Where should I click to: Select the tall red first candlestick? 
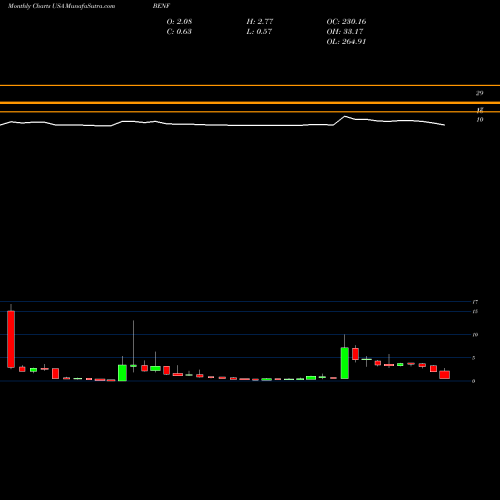click(x=11, y=339)
